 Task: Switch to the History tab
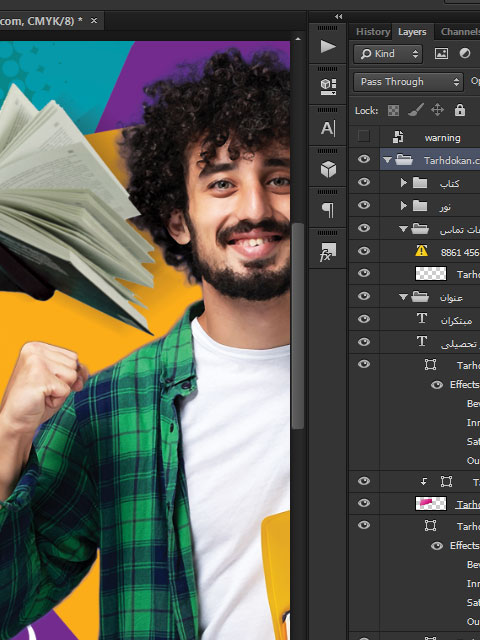point(373,32)
